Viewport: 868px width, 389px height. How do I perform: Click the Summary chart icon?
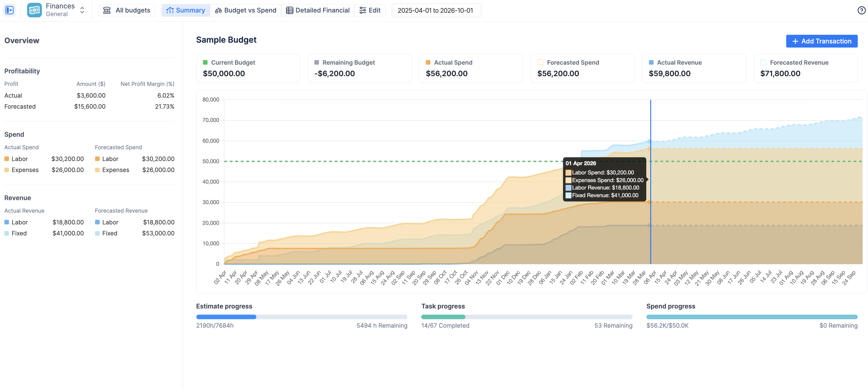(x=170, y=10)
